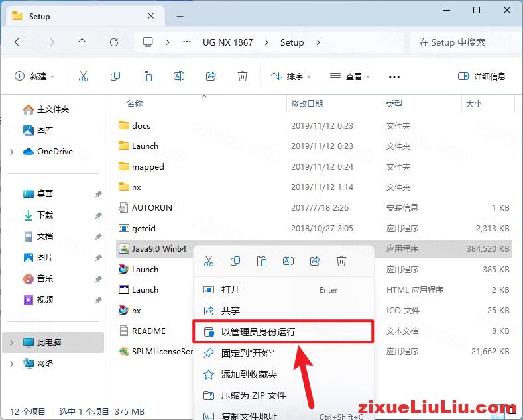Click the context menu rename icon
This screenshot has width=523, height=420.
288,261
